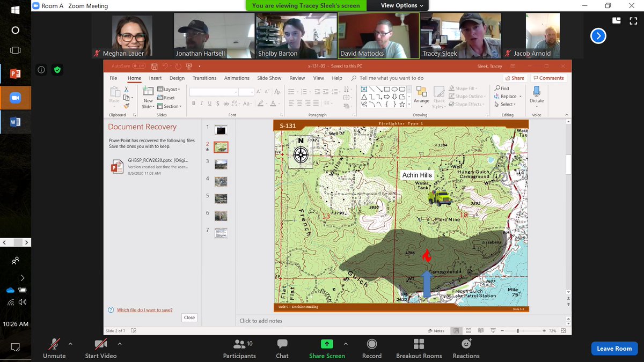Open the View Options dropdown

[396, 5]
